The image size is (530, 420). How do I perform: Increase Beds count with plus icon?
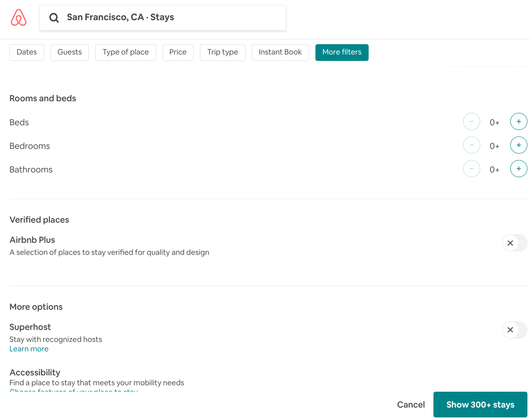point(518,122)
